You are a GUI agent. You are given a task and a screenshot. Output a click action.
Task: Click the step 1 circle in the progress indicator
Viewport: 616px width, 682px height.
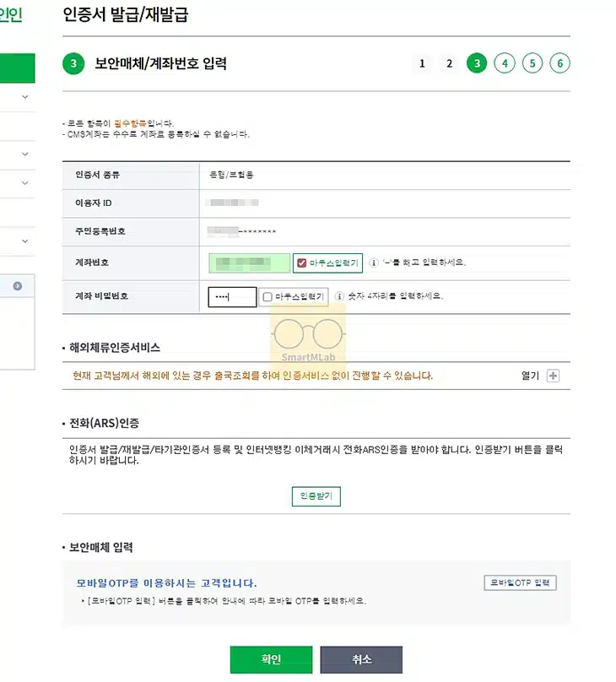pos(421,63)
